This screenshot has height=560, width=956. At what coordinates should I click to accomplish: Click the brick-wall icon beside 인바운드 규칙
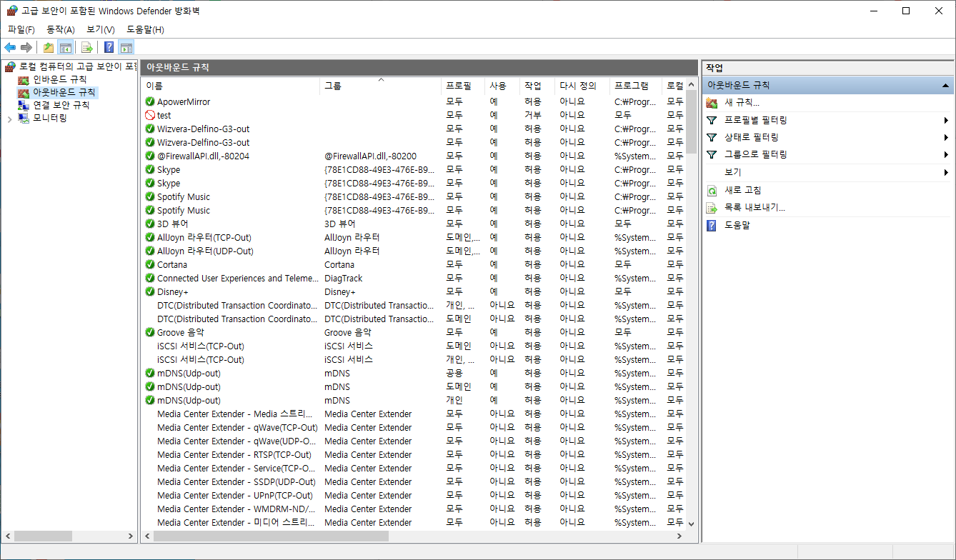(24, 79)
